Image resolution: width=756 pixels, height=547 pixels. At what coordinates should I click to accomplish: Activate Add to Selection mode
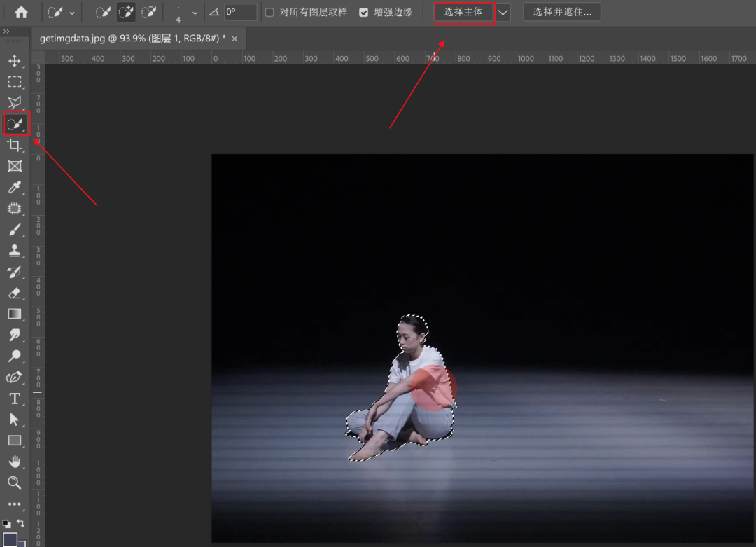tap(126, 12)
